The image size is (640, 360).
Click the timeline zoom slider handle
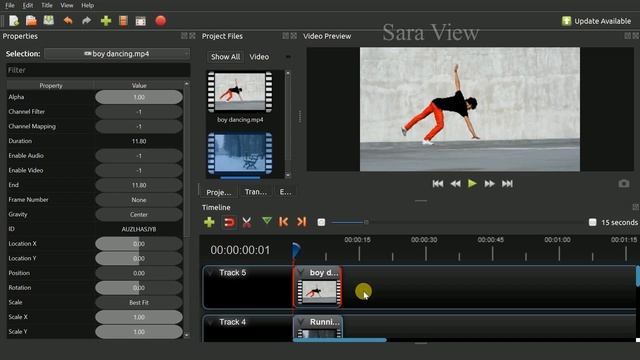coord(366,222)
